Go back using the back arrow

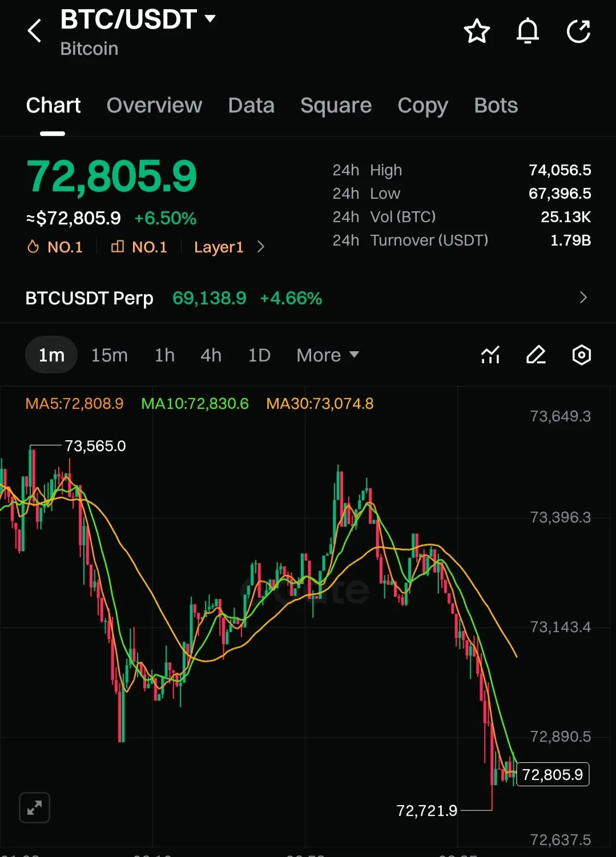pos(35,31)
